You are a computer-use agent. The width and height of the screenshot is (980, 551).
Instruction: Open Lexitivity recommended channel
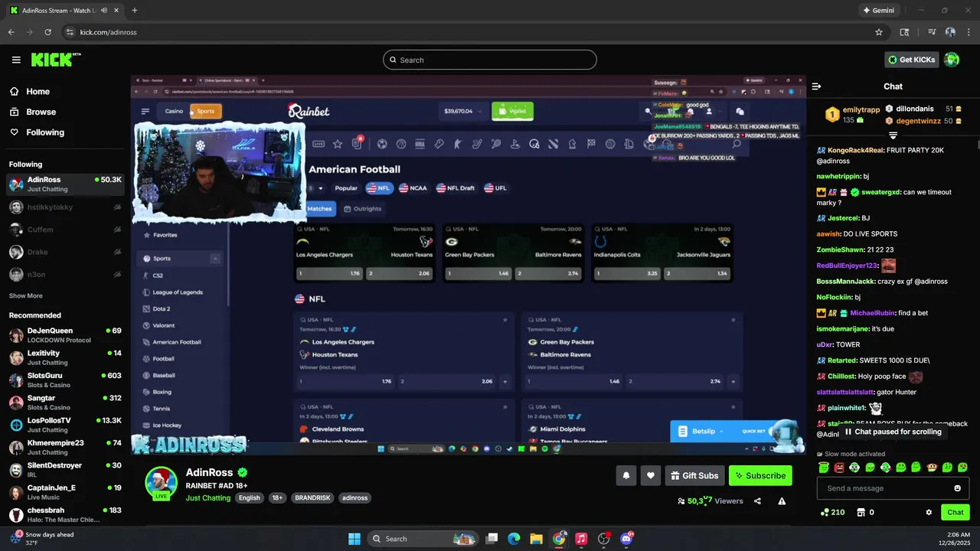[x=64, y=357]
